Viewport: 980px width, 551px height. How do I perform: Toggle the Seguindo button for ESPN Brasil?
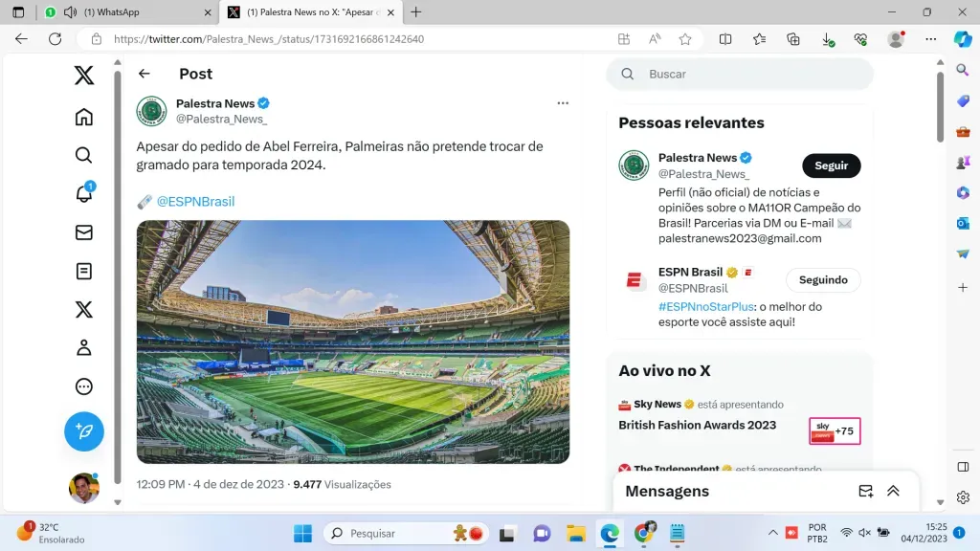(x=823, y=280)
